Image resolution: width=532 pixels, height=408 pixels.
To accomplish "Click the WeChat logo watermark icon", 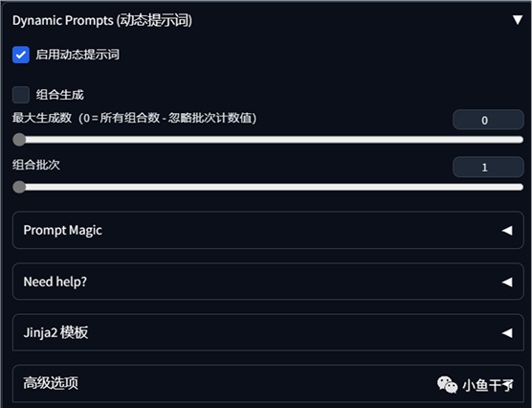I will (x=447, y=385).
